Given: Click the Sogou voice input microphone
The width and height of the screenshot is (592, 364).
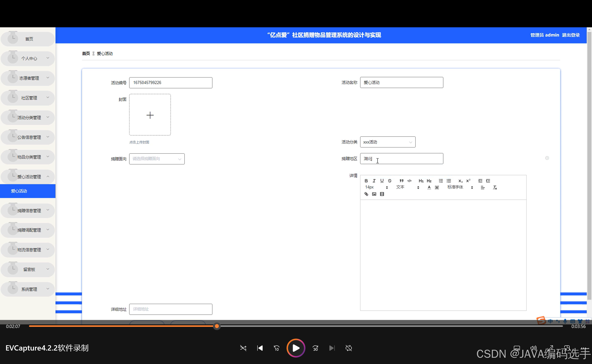Looking at the screenshot, I should click(565, 321).
